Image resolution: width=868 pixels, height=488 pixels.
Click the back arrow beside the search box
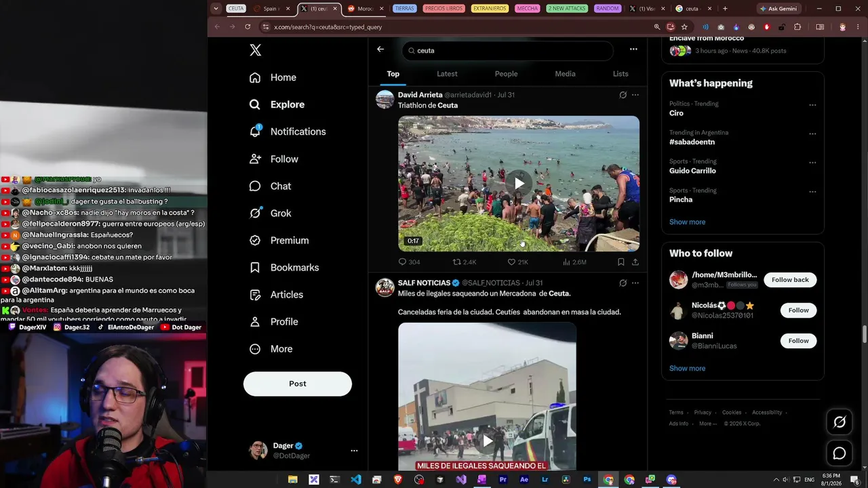[x=380, y=49]
